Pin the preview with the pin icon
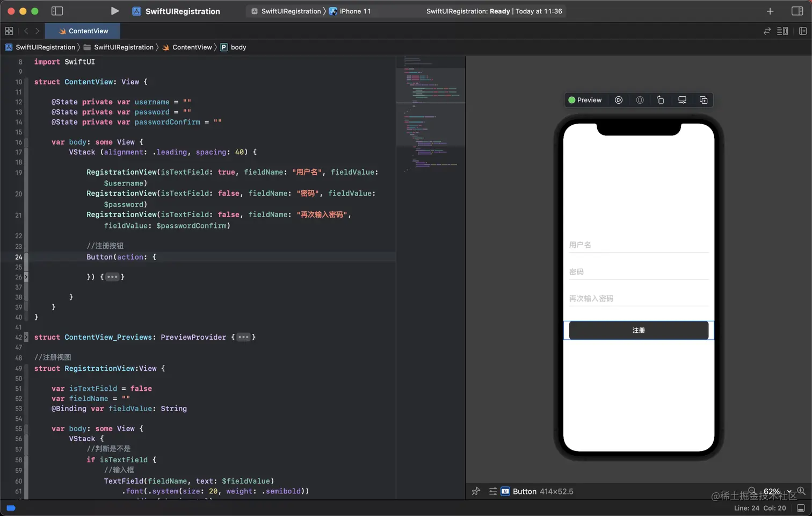This screenshot has height=516, width=812. (476, 491)
